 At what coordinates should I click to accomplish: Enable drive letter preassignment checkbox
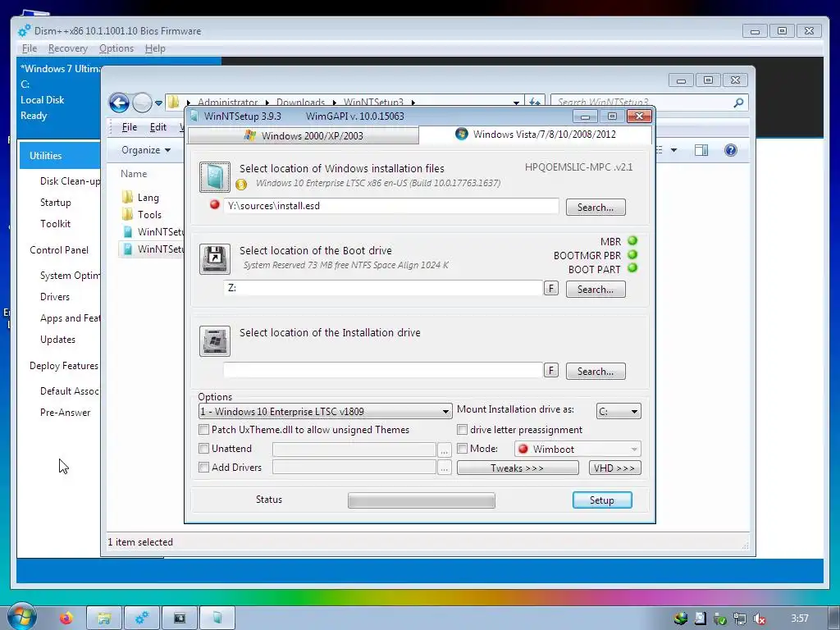click(x=463, y=430)
